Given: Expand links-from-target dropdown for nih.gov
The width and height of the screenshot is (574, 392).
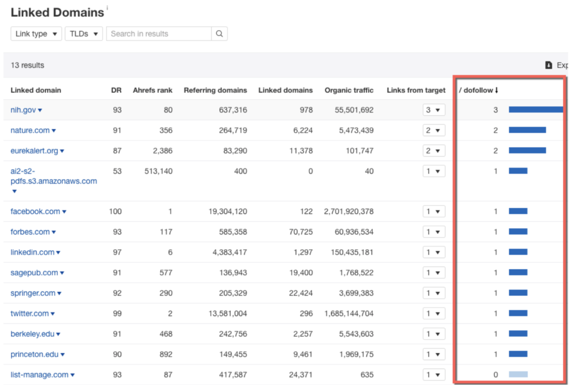Looking at the screenshot, I should point(434,110).
